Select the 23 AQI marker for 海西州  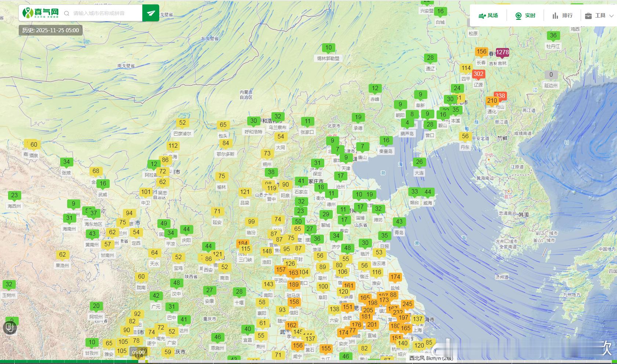(14, 195)
